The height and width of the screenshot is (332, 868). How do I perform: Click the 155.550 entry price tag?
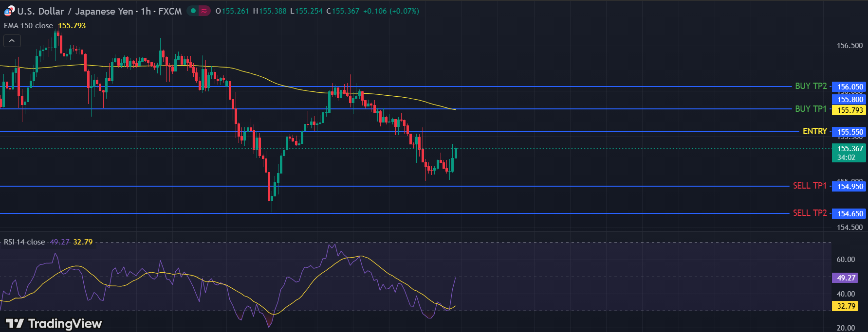(850, 132)
